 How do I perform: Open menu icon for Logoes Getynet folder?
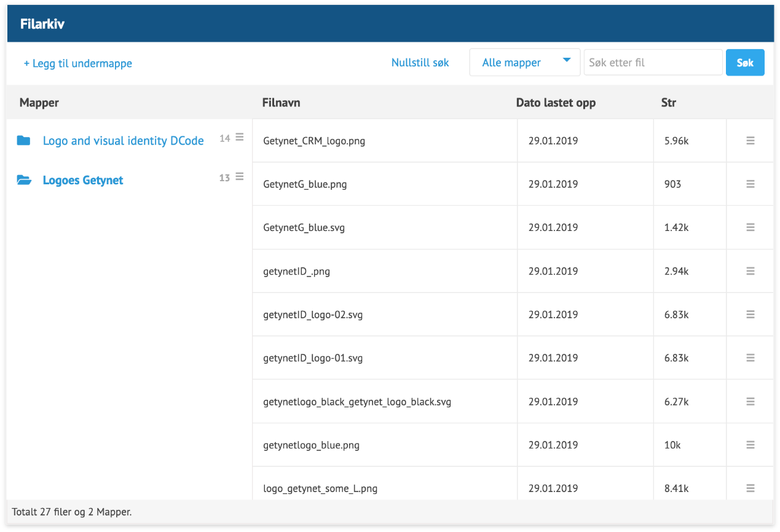[240, 176]
